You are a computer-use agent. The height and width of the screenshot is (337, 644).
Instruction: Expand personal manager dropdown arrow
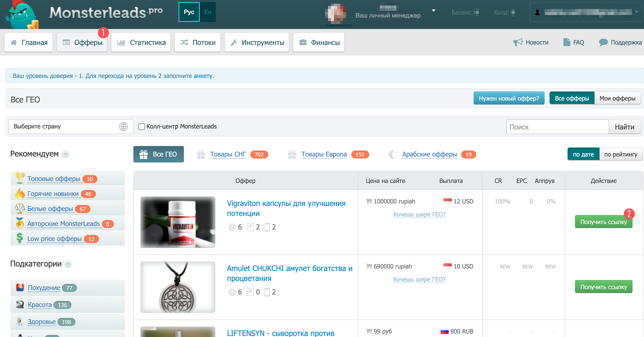tap(433, 11)
